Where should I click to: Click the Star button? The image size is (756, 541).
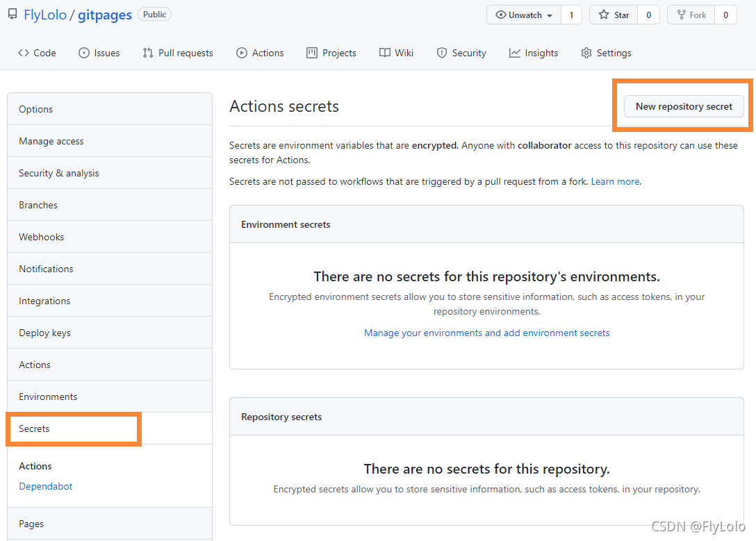coord(614,15)
